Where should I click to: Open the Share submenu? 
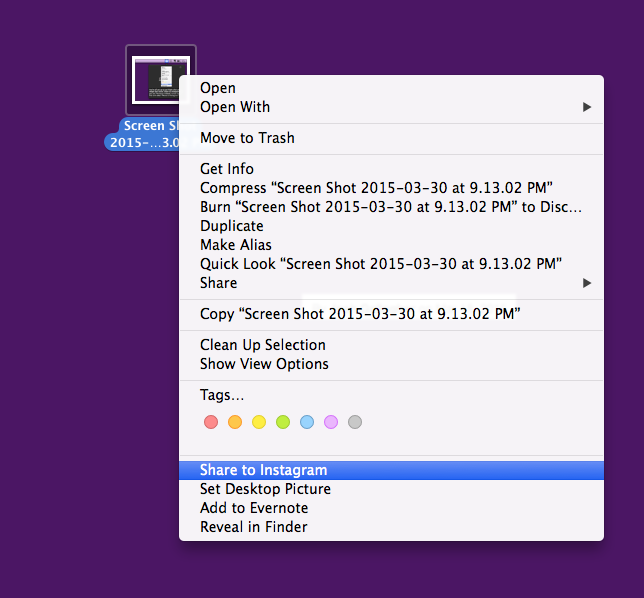coord(391,283)
